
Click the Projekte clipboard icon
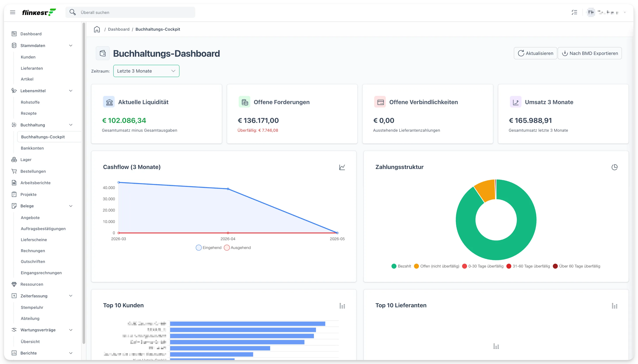point(14,194)
